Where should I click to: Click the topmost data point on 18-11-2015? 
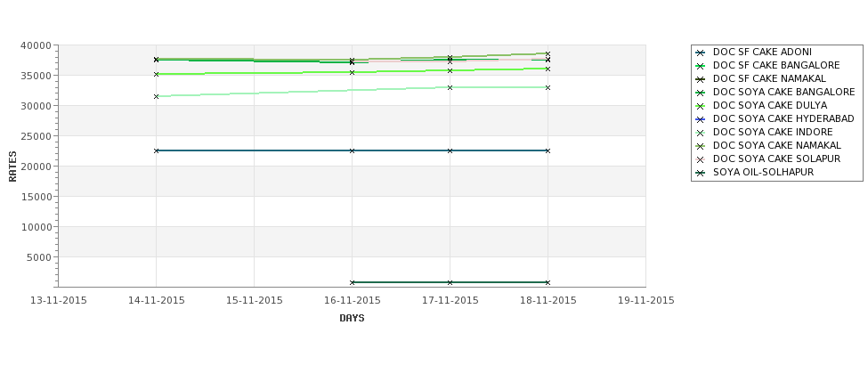click(548, 53)
